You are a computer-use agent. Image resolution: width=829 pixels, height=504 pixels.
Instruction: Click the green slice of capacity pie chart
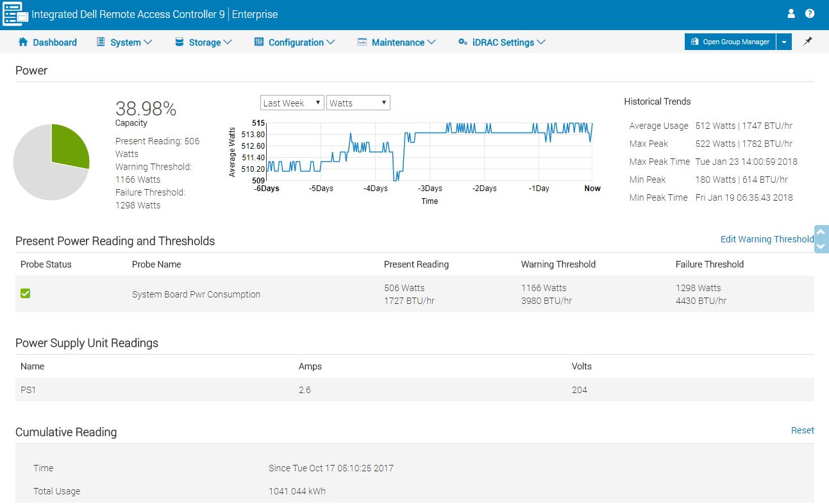coord(69,146)
